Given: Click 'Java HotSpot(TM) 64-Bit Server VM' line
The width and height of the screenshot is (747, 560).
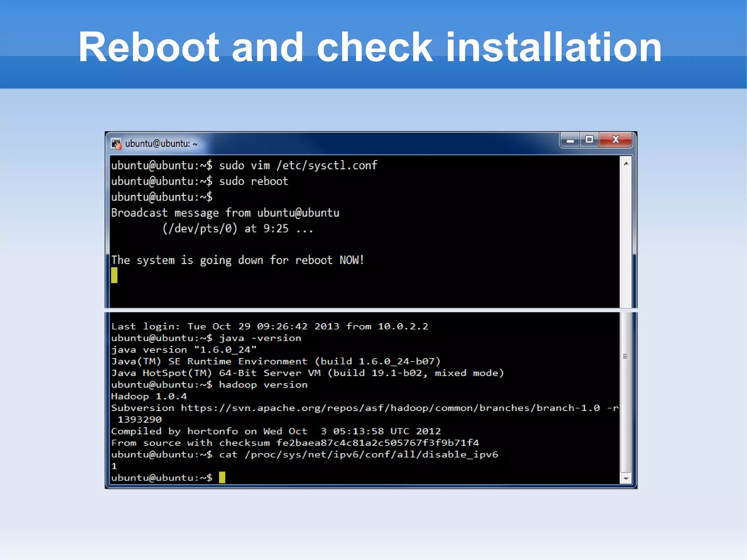Looking at the screenshot, I should click(307, 373).
